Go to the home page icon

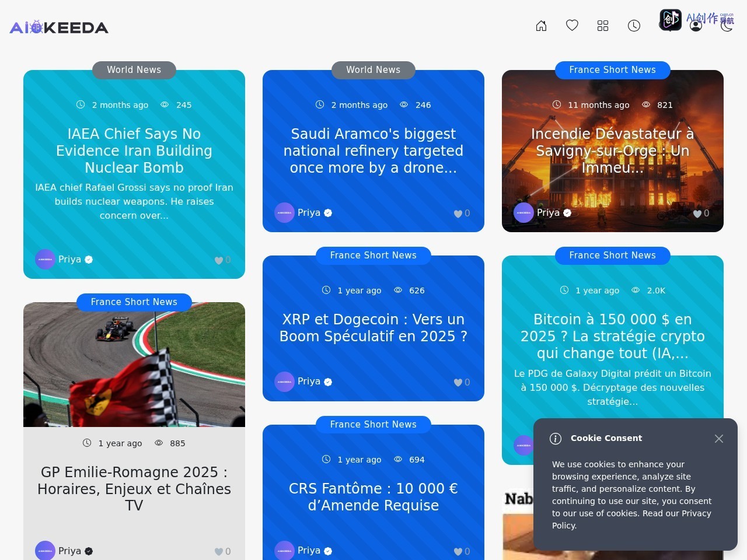[541, 26]
